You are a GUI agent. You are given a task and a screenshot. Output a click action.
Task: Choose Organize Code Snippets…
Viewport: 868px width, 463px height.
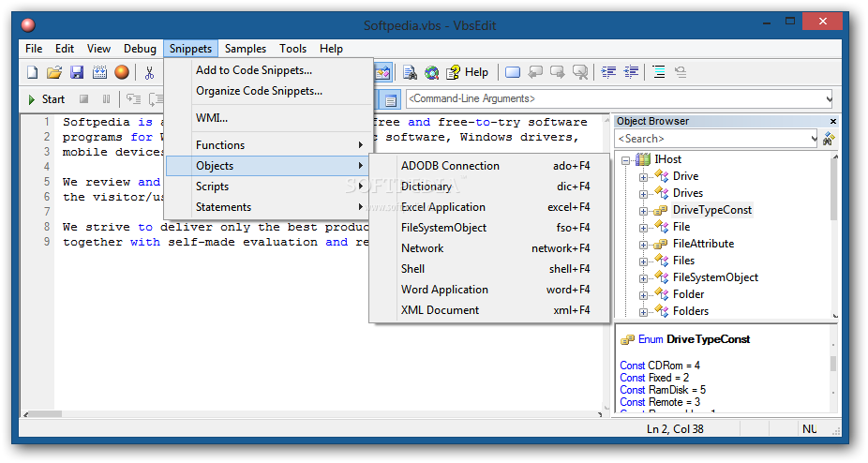tap(268, 91)
